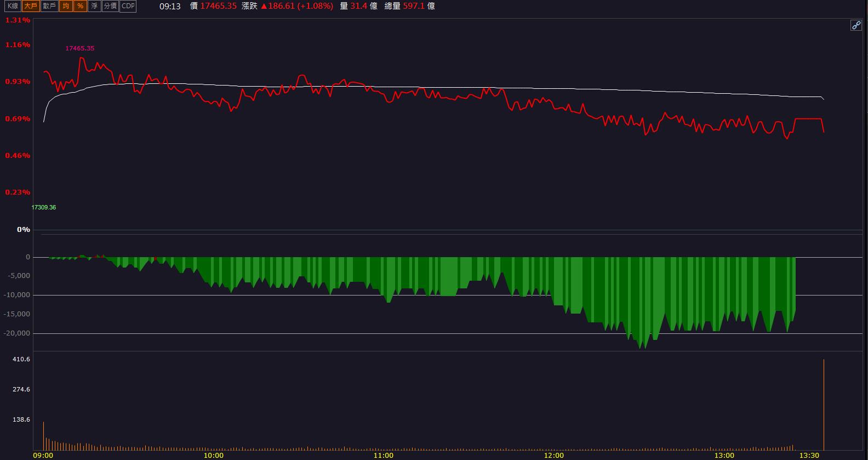This screenshot has width=868, height=460.
Task: Click the tall closing volume bar at 13:30
Action: click(824, 405)
